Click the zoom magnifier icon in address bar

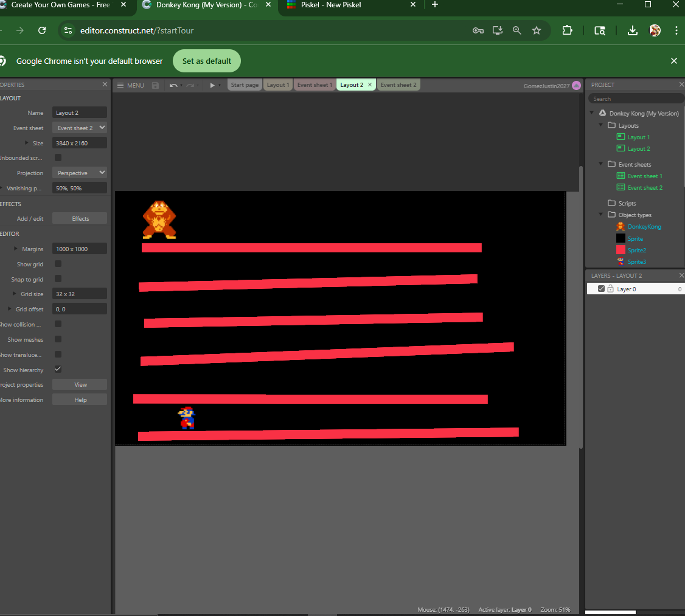[517, 30]
